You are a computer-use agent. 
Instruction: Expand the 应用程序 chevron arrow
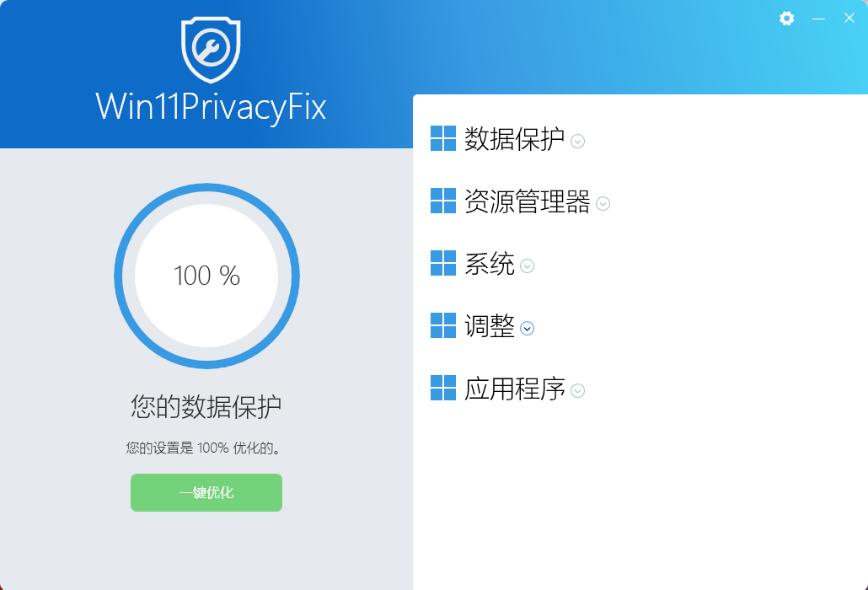coord(577,391)
